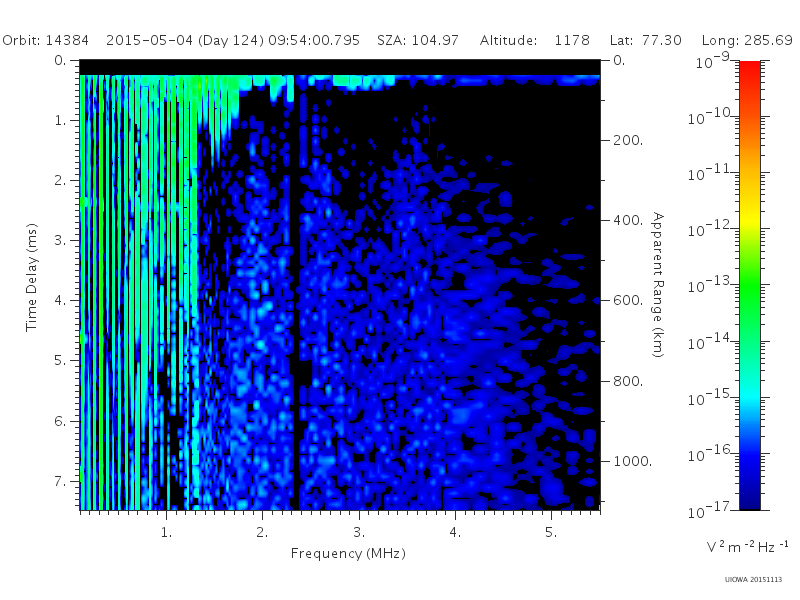The width and height of the screenshot is (800, 600).
Task: Click the frequency tick label '2.'
Action: [x=262, y=533]
